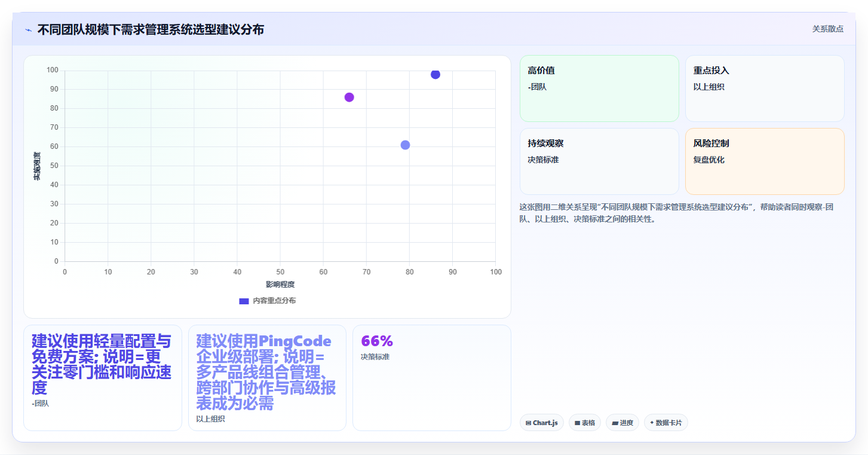
Task: Click the 内容重点分布 legend color box
Action: tap(244, 301)
